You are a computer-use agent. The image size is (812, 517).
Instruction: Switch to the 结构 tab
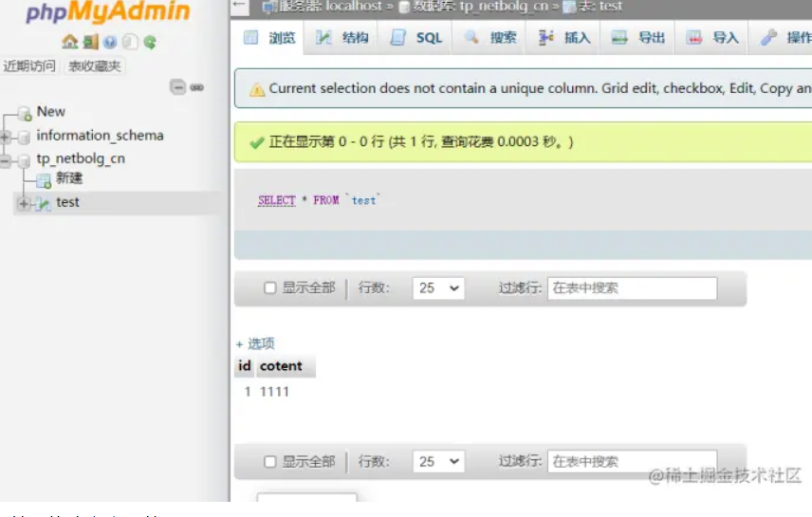tap(342, 38)
